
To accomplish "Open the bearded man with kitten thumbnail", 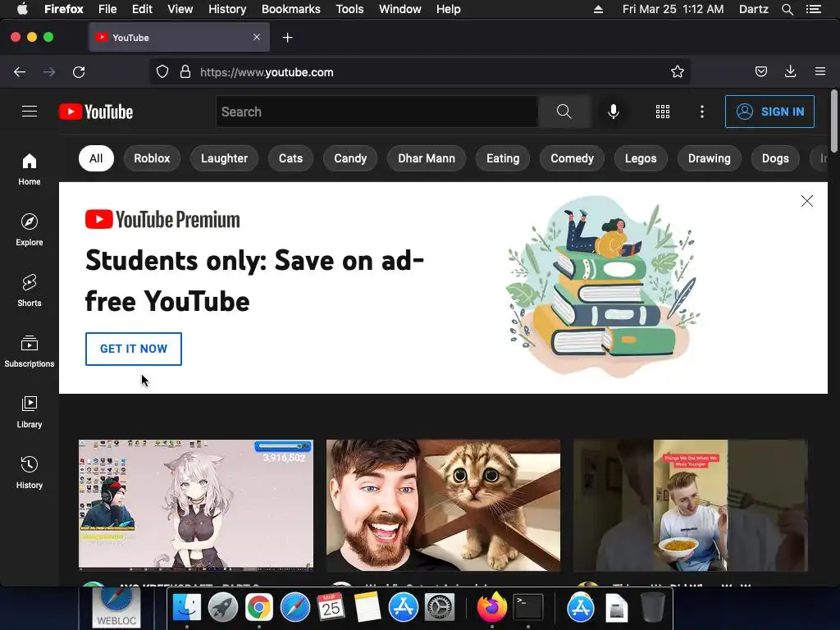I will (x=444, y=505).
